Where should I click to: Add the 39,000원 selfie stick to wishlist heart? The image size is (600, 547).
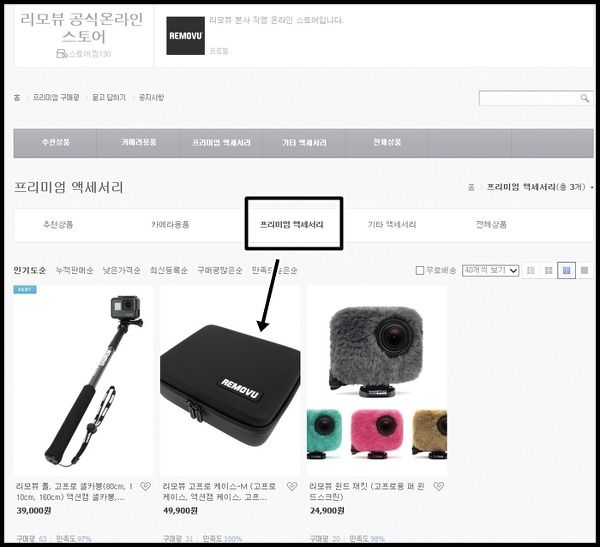(x=145, y=487)
